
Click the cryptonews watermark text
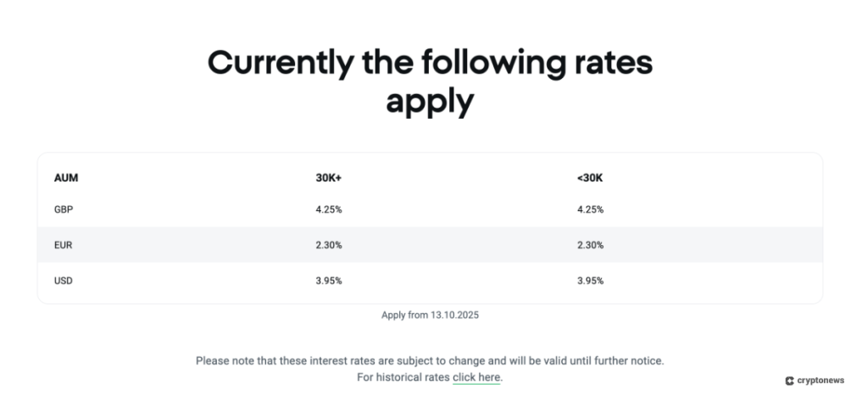click(821, 382)
